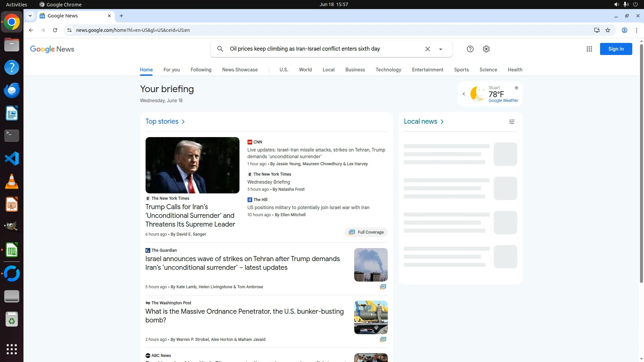
Task: Open the Google apps grid
Action: (x=589, y=49)
